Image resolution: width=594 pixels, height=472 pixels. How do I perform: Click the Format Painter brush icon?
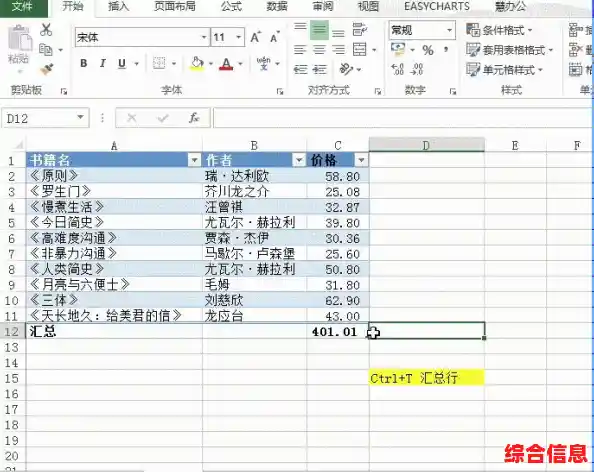coord(47,69)
